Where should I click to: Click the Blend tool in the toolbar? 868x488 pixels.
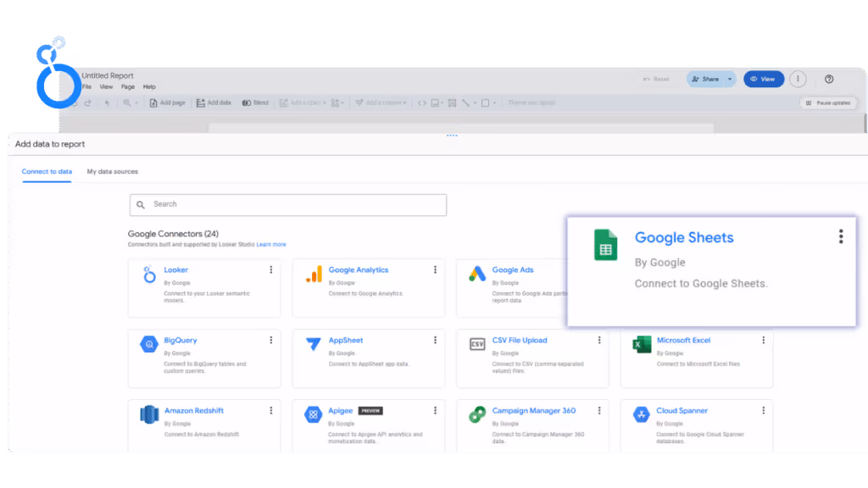coord(256,103)
